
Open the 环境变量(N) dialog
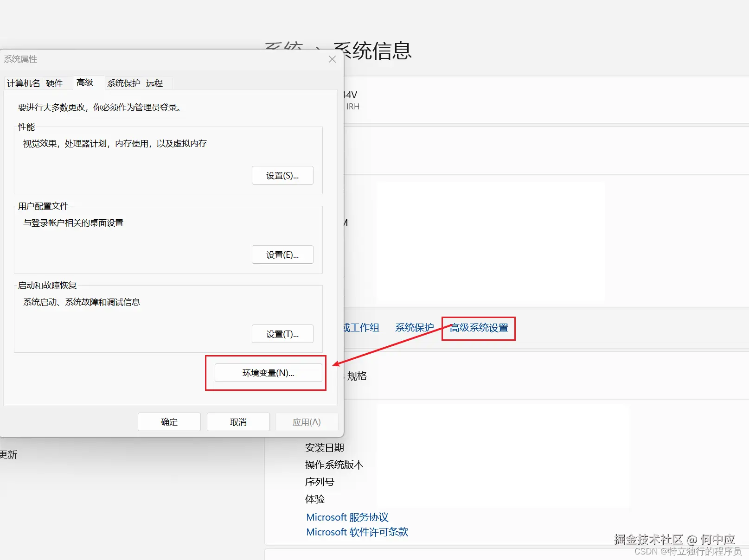coord(268,372)
